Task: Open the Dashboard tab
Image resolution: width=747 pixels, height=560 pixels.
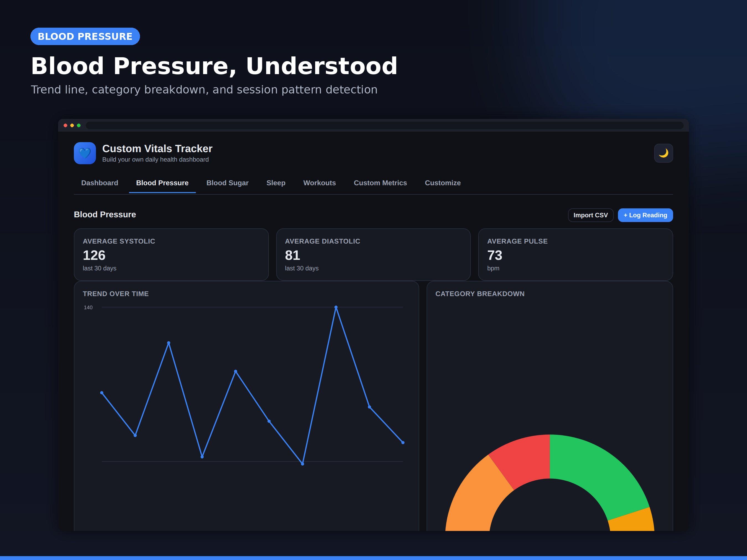Action: click(x=100, y=183)
